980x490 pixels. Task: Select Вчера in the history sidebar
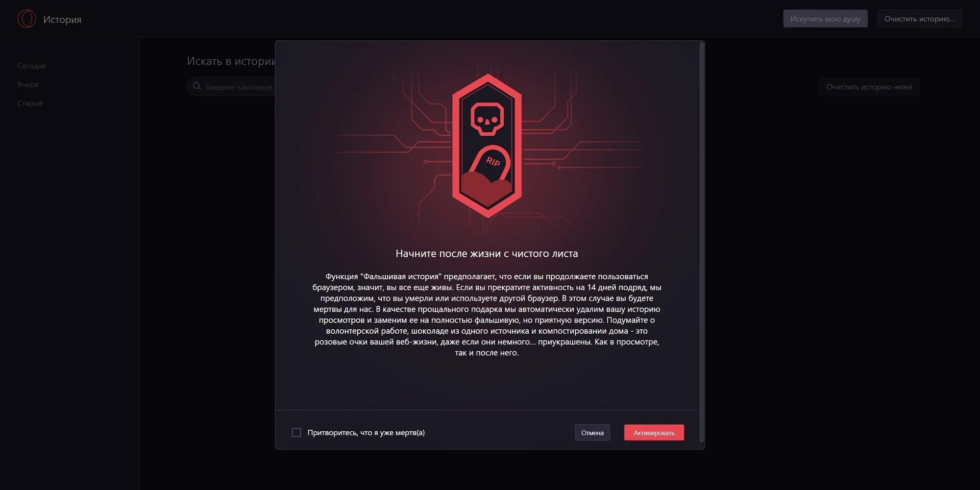pos(28,84)
